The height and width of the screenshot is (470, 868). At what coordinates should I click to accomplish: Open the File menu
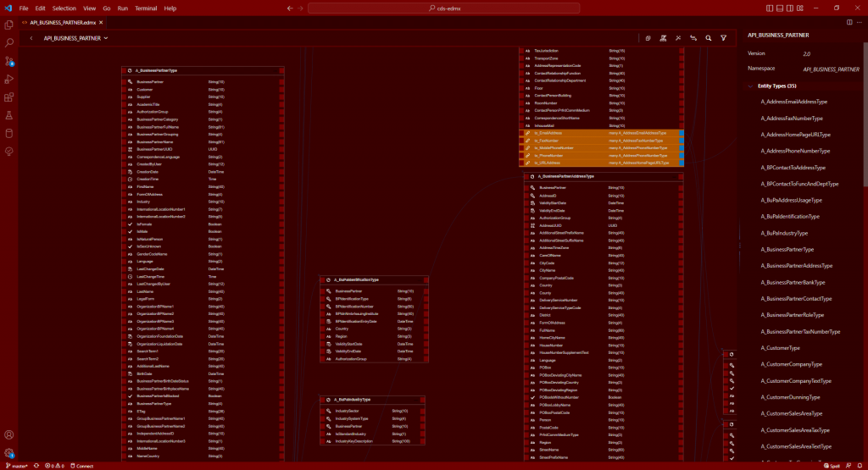coord(24,8)
